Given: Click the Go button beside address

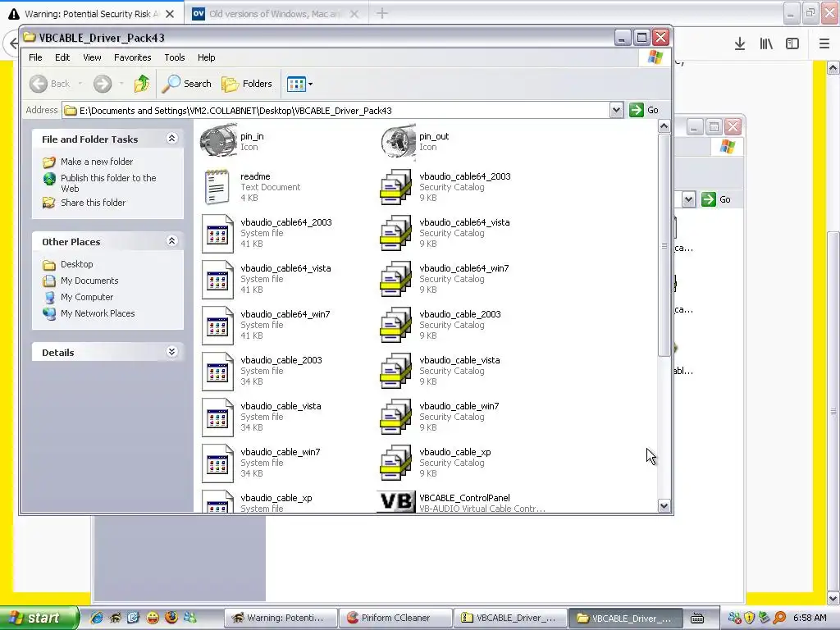Looking at the screenshot, I should coord(645,111).
